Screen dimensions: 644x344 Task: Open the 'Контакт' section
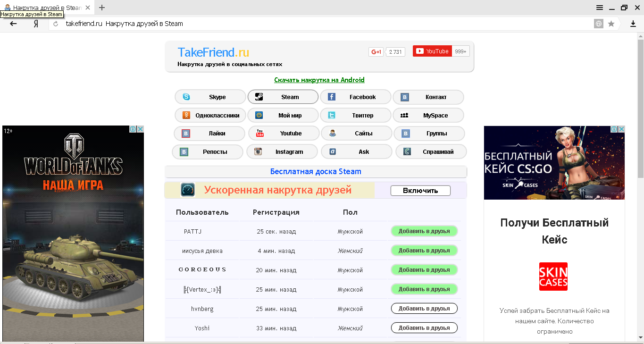[428, 97]
